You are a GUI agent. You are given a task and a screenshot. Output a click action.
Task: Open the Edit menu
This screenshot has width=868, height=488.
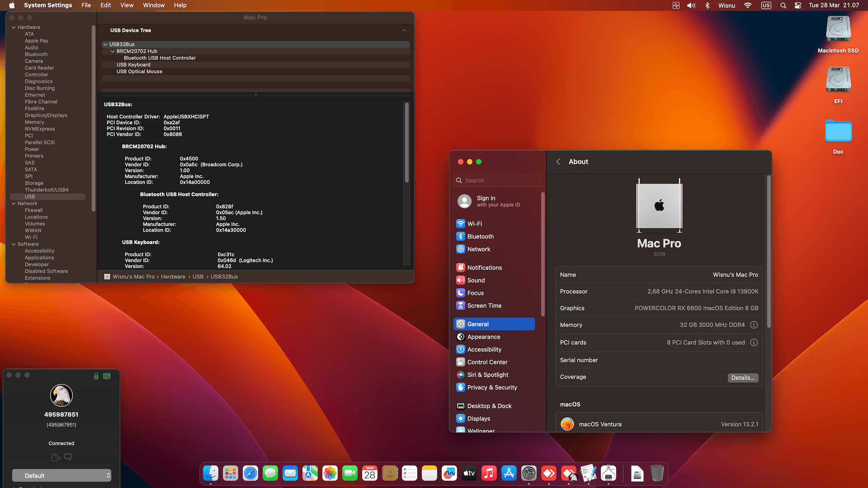pyautogui.click(x=105, y=5)
